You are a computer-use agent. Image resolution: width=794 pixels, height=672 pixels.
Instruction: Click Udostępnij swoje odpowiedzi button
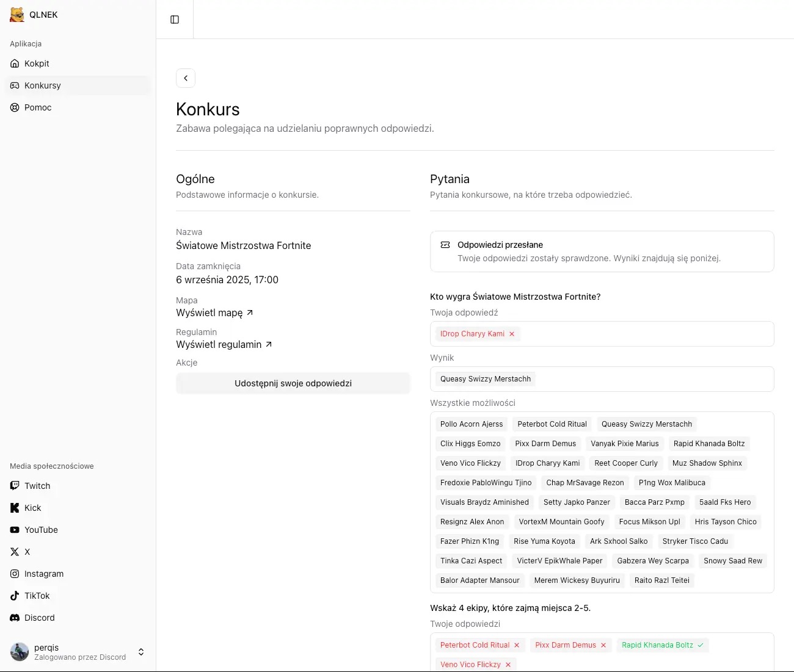(293, 383)
